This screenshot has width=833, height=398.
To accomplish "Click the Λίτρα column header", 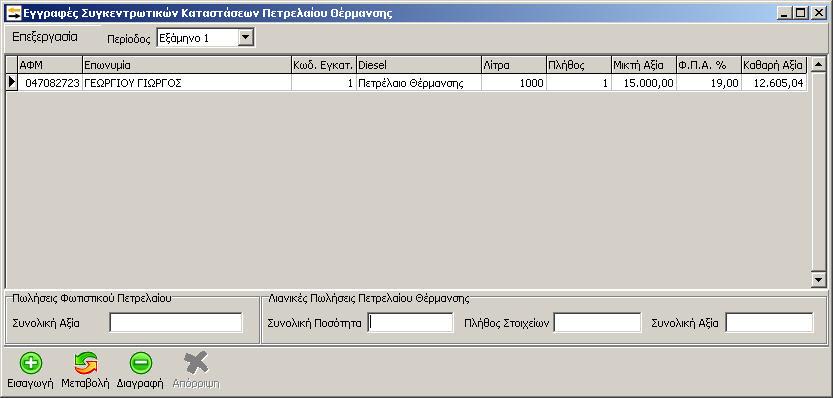I will point(514,65).
